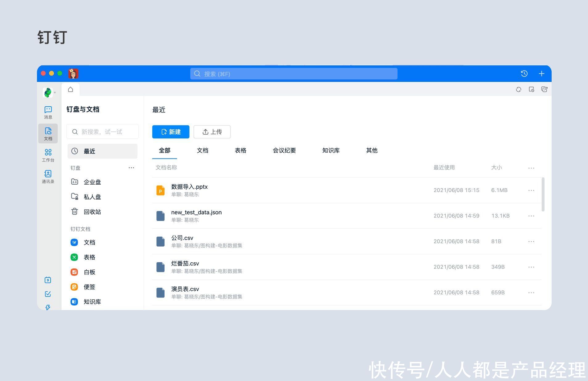Open file 烂番茄.csv
The height and width of the screenshot is (381, 588).
click(185, 264)
